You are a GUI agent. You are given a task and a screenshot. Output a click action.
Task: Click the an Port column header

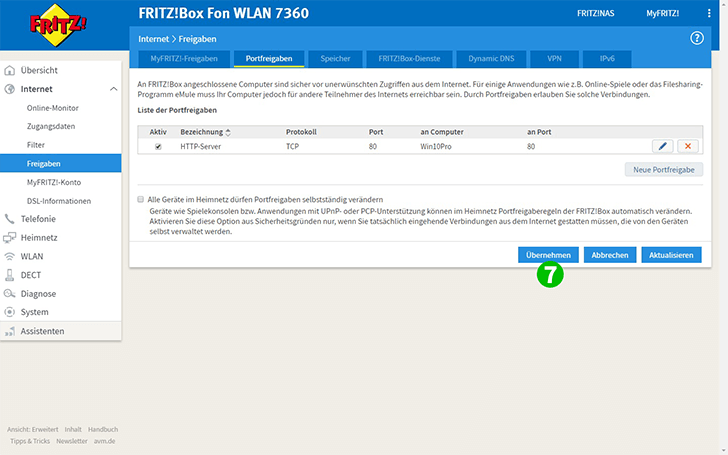539,132
